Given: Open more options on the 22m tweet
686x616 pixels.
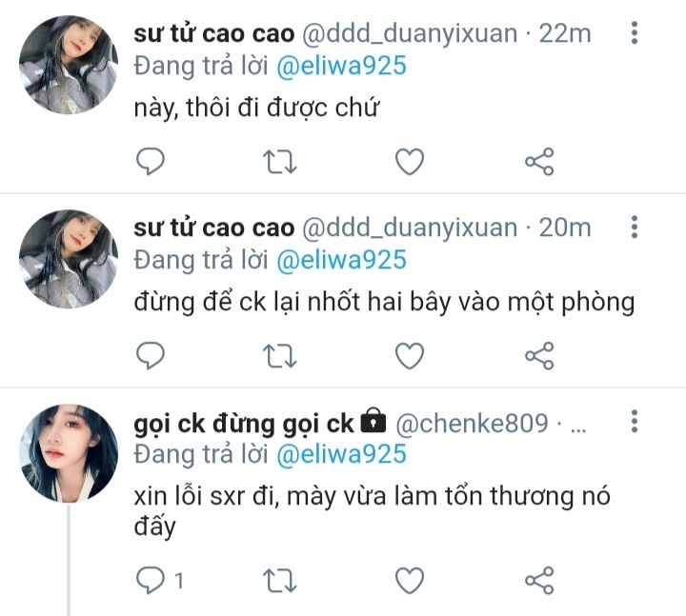Looking at the screenshot, I should click(x=635, y=32).
